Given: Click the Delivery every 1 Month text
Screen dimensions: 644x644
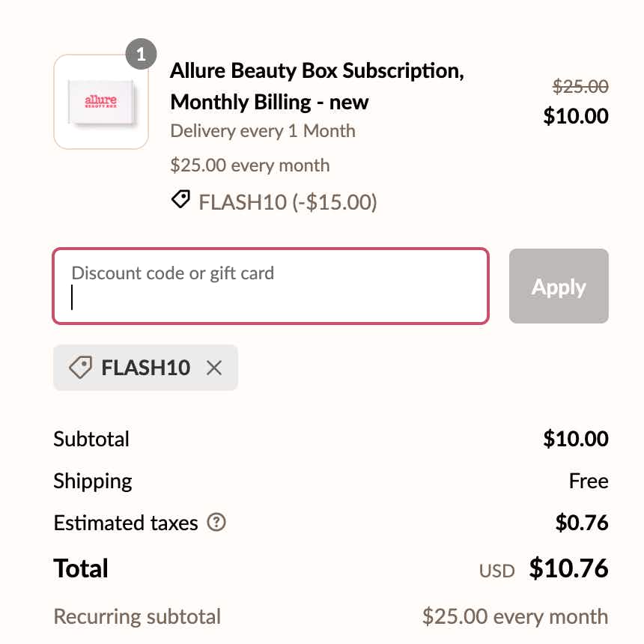Looking at the screenshot, I should click(263, 131).
